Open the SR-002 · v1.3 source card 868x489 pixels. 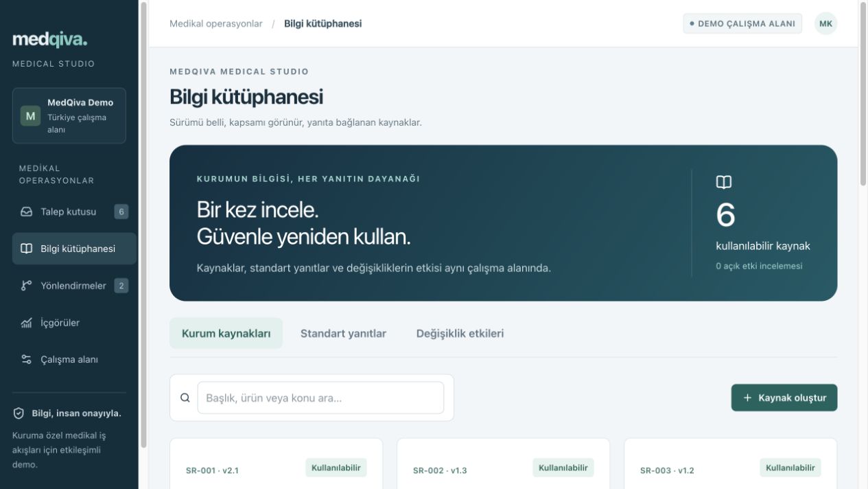[503, 464]
